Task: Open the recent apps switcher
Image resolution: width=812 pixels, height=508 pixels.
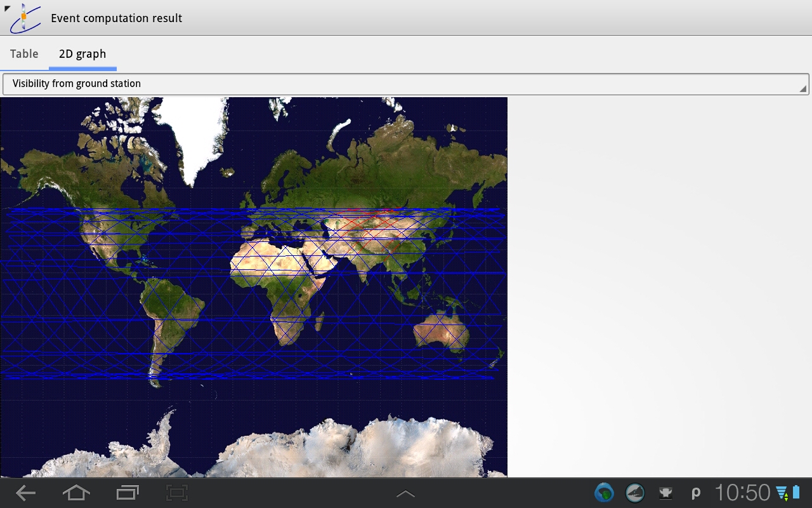Action: (128, 493)
